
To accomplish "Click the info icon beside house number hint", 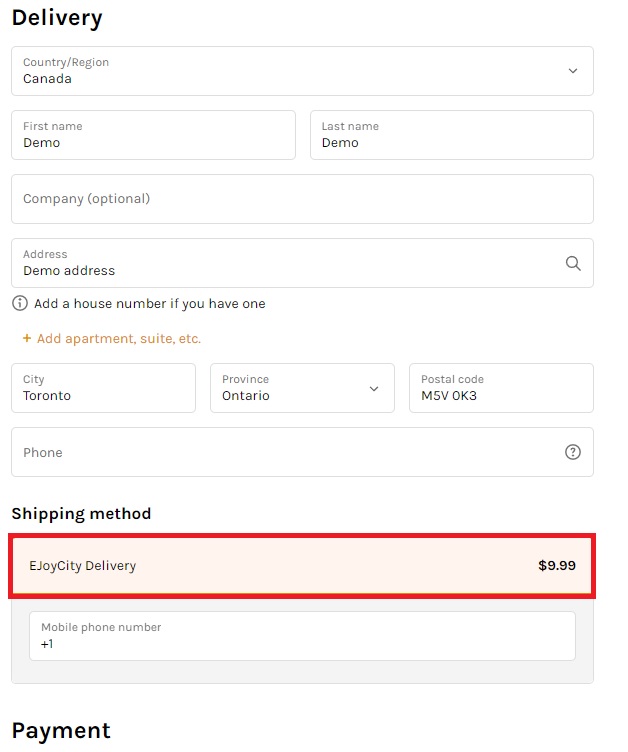I will (20, 303).
